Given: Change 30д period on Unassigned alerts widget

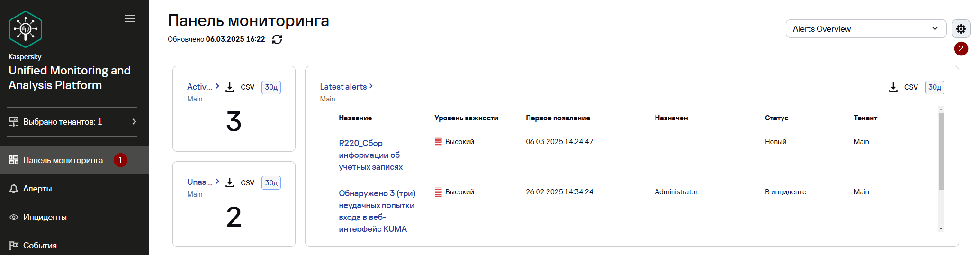Looking at the screenshot, I should 271,182.
